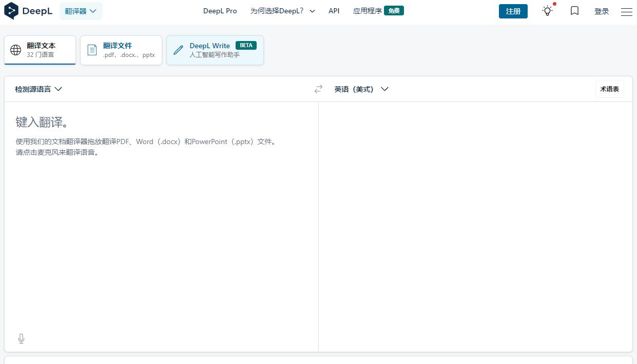Click the 免费 badge next to 应用程序
The height and width of the screenshot is (364, 637).
coord(394,11)
